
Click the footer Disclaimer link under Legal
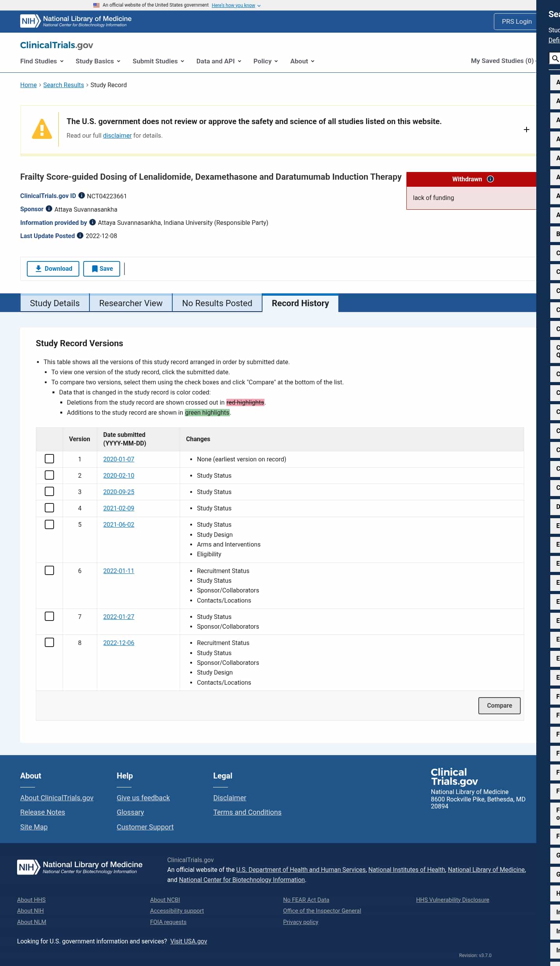[x=230, y=798]
